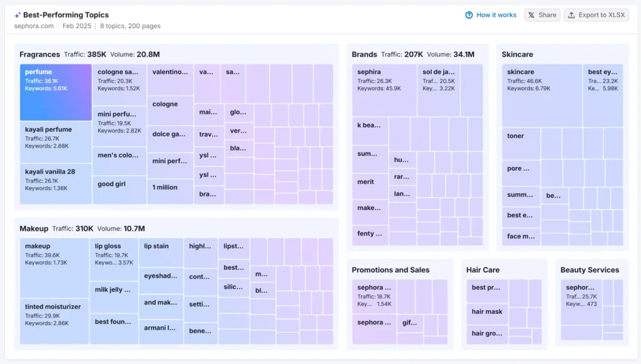Select the summ... tile in Skincare

coord(521,196)
